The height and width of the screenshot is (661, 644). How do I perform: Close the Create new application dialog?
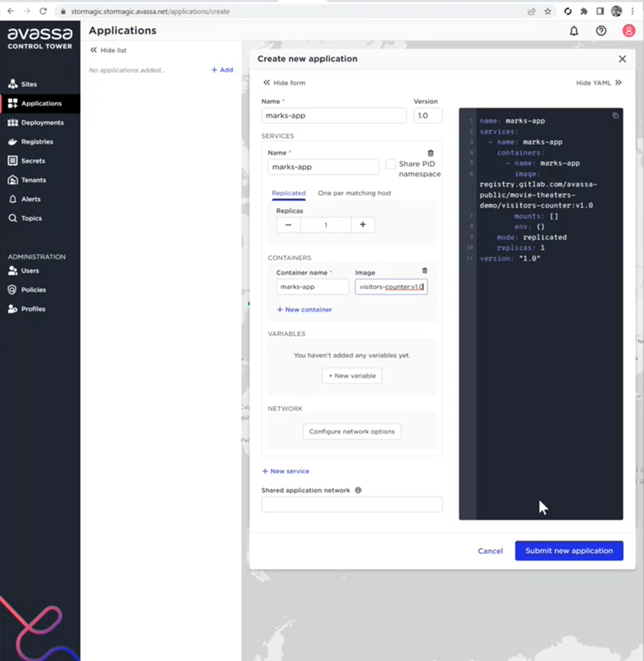point(622,59)
